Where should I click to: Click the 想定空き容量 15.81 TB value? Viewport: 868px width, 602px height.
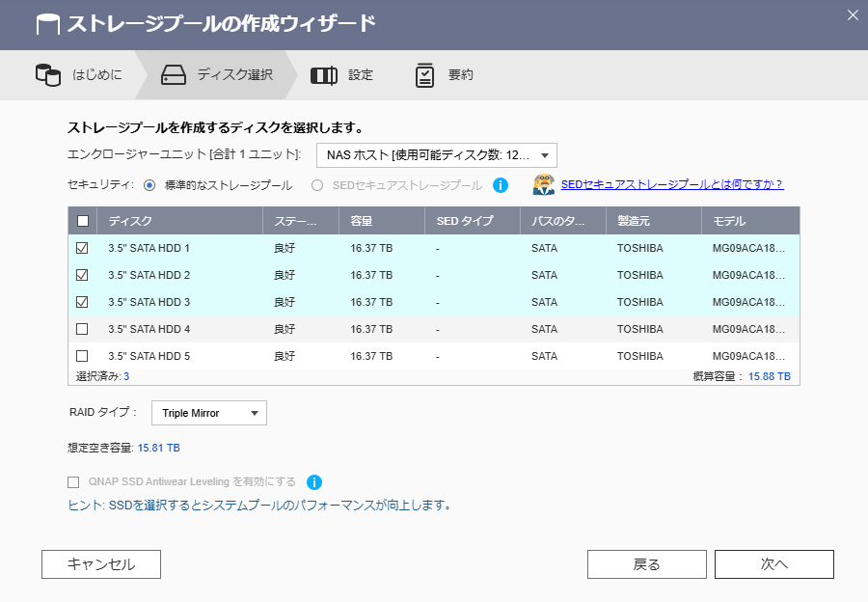(x=159, y=448)
